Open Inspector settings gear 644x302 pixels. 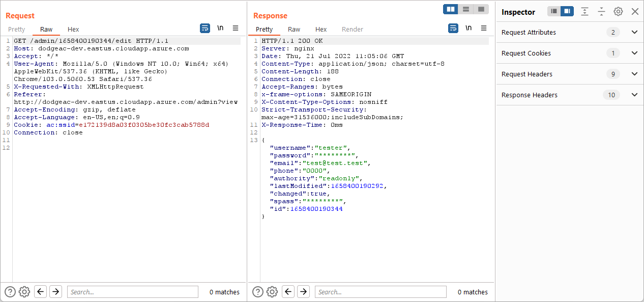pyautogui.click(x=618, y=11)
